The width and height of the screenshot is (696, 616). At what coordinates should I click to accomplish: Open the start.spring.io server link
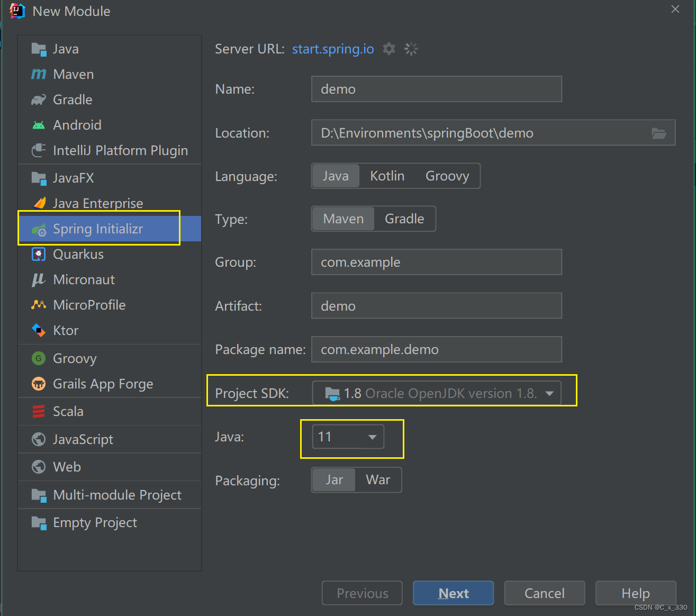(333, 49)
